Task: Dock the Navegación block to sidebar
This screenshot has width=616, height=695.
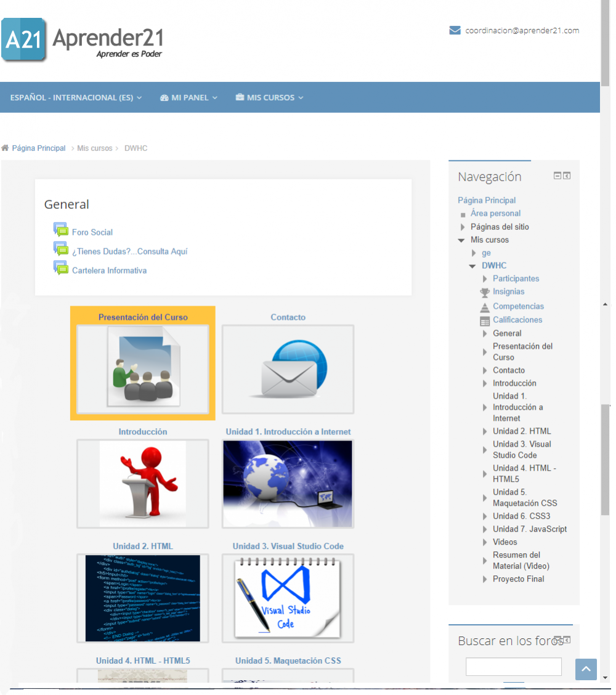Action: [566, 176]
